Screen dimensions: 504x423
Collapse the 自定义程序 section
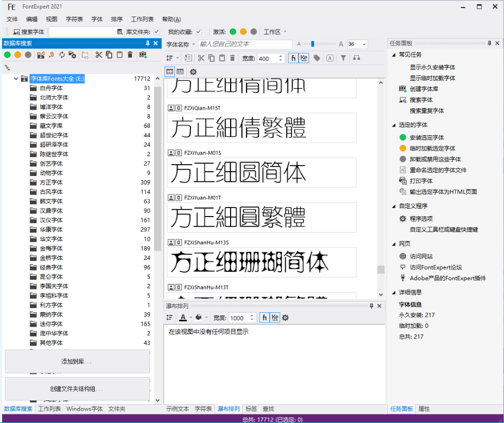[394, 206]
